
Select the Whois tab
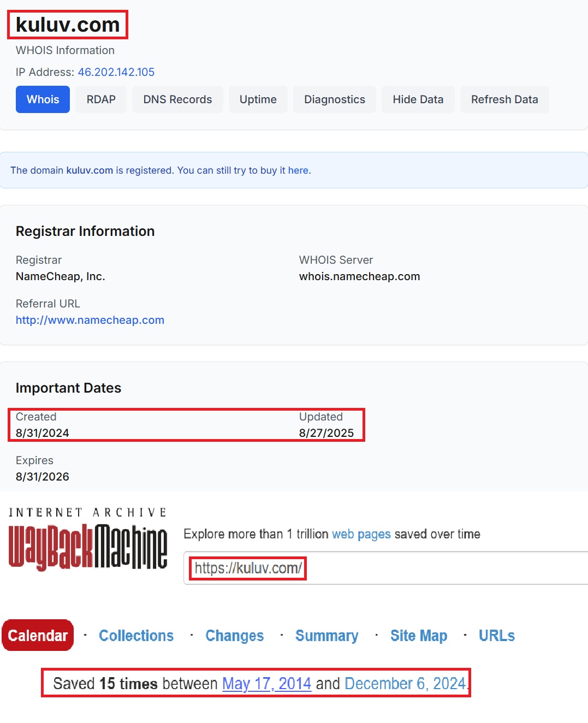click(x=43, y=99)
